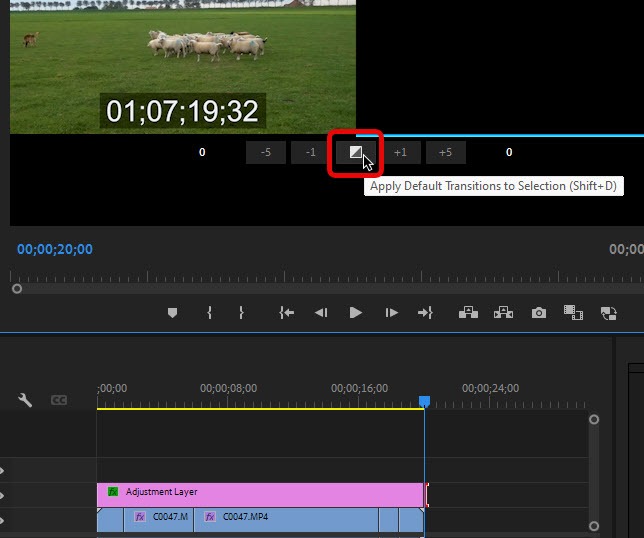Step back one frame
This screenshot has height=538, width=644.
pos(321,313)
